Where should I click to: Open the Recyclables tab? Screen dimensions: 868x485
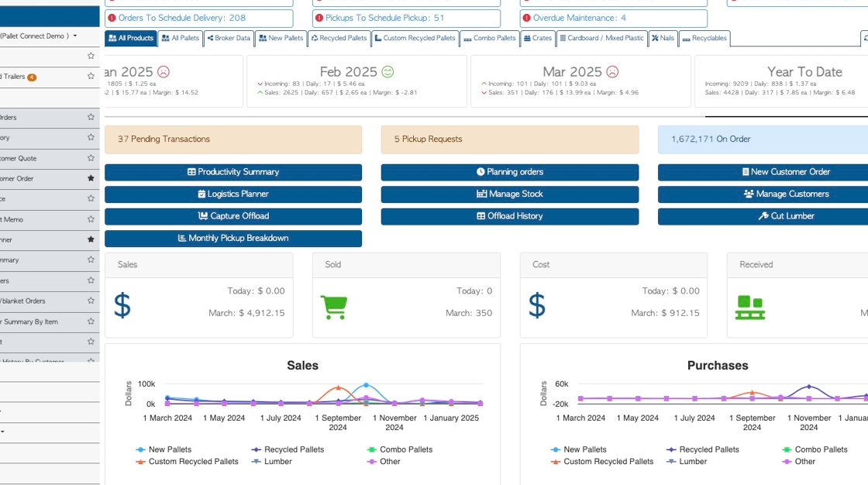click(704, 38)
